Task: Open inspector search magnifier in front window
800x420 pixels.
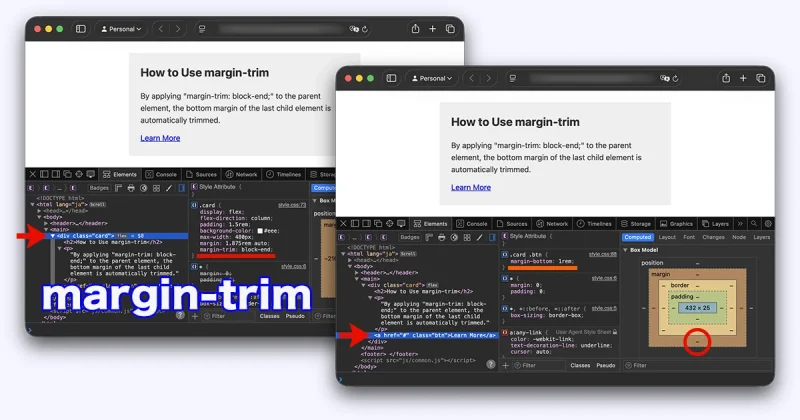Action: coord(754,224)
